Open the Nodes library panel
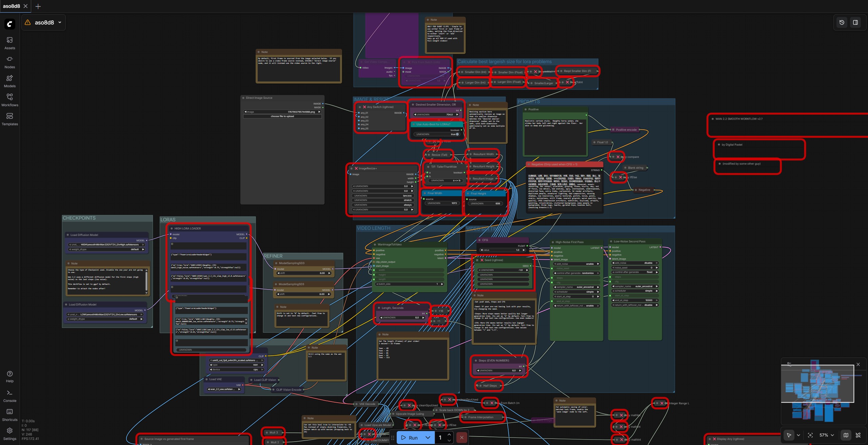This screenshot has width=868, height=445. [x=9, y=62]
